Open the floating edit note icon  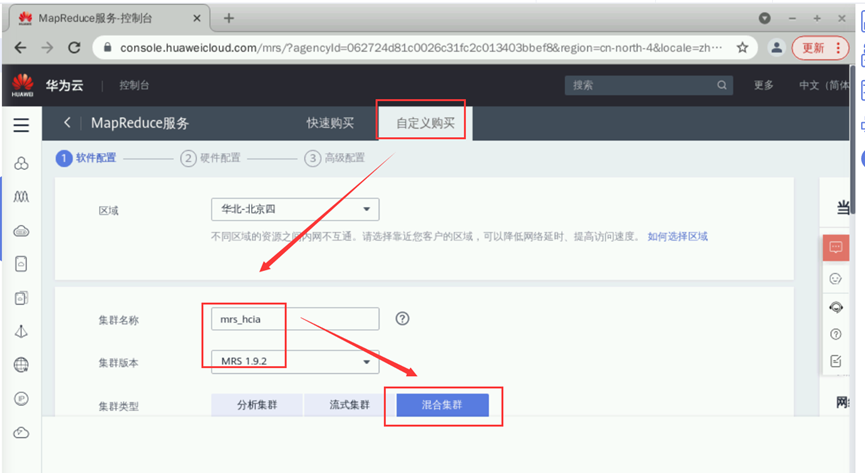pos(836,361)
